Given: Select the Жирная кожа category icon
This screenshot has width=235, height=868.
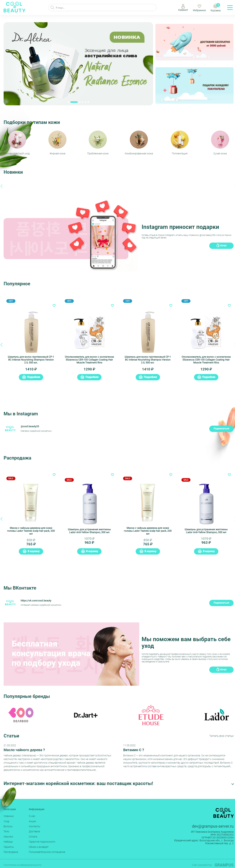Looking at the screenshot, I should (x=57, y=140).
